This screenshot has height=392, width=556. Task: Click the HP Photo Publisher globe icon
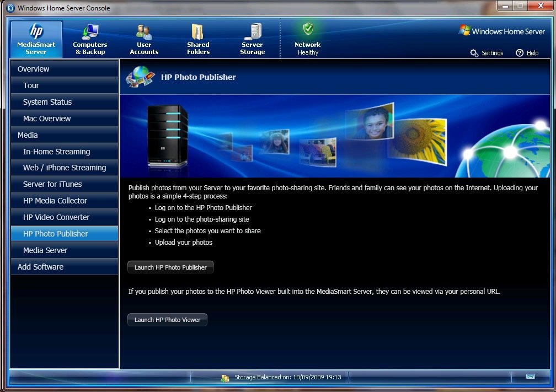pos(141,77)
